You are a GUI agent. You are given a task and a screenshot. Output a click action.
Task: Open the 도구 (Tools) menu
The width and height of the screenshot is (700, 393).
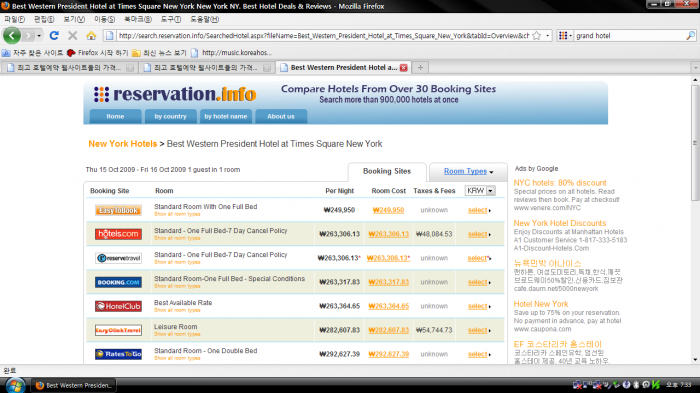click(x=171, y=19)
